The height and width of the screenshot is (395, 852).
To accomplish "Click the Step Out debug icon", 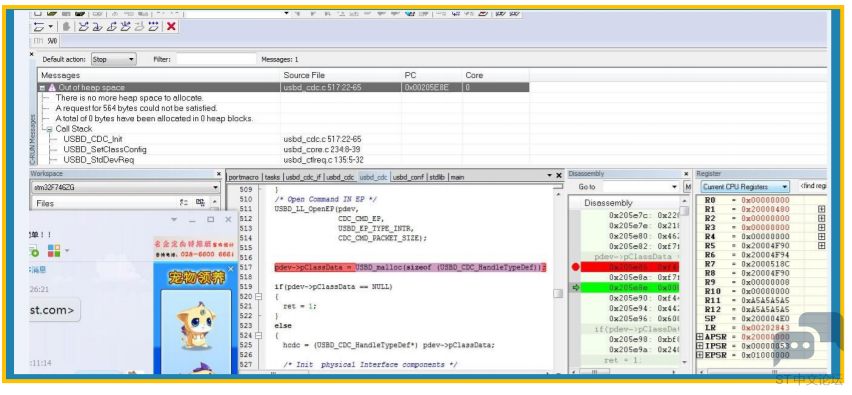I will coord(111,26).
